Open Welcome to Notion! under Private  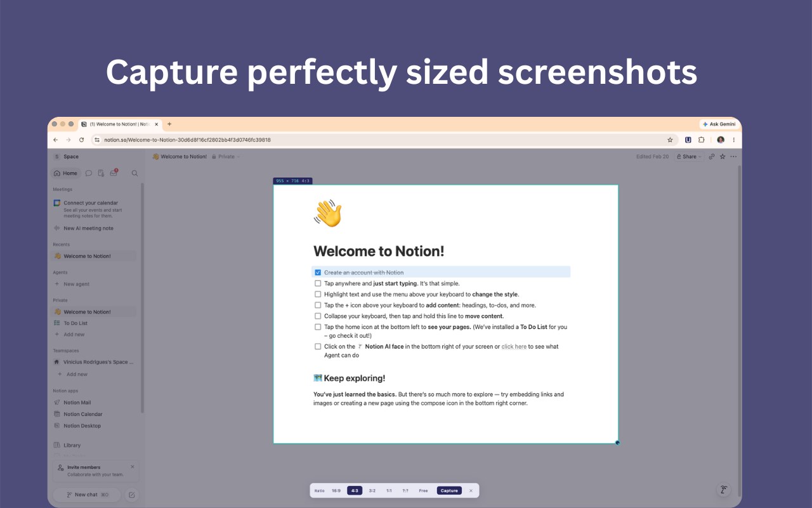tap(94, 312)
